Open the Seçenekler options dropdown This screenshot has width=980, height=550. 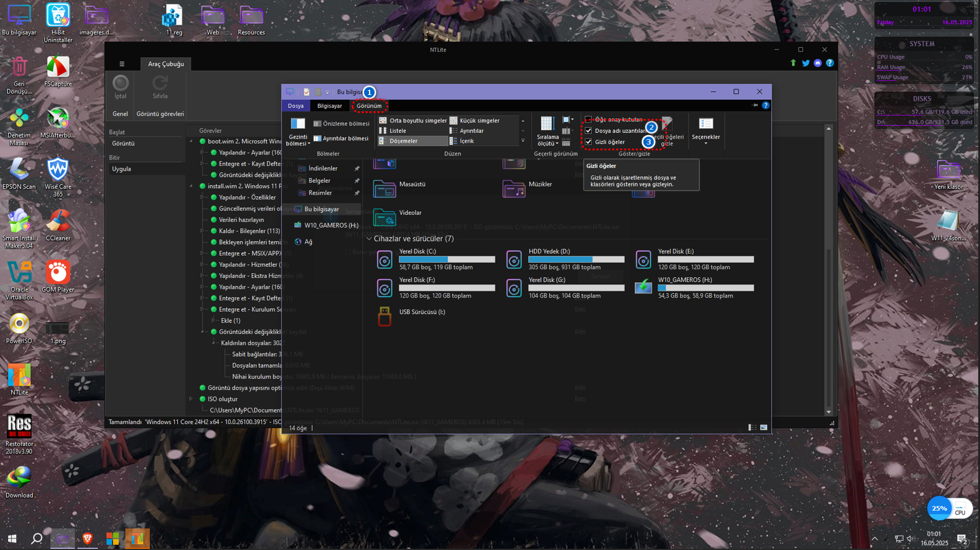705,131
